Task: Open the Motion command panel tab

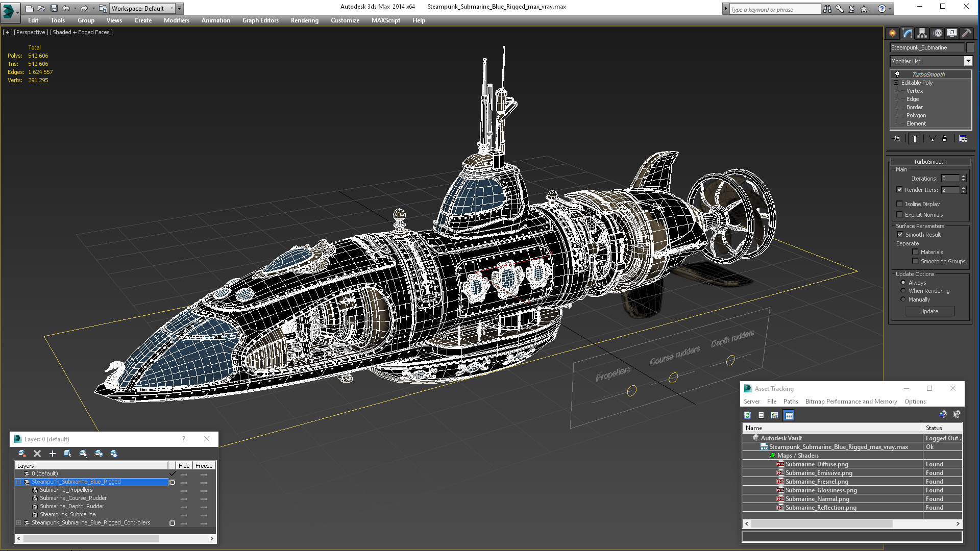Action: click(x=937, y=33)
